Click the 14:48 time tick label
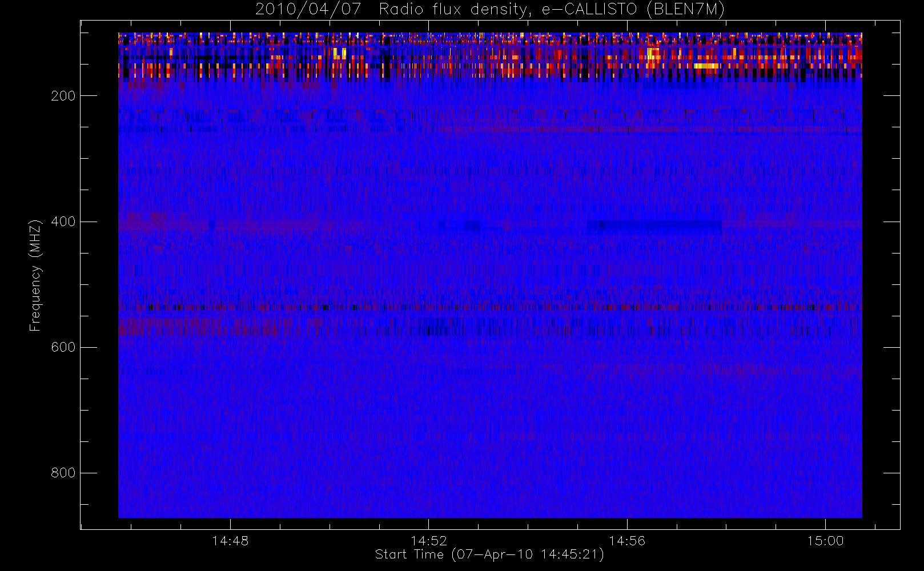The height and width of the screenshot is (571, 924). coord(230,541)
